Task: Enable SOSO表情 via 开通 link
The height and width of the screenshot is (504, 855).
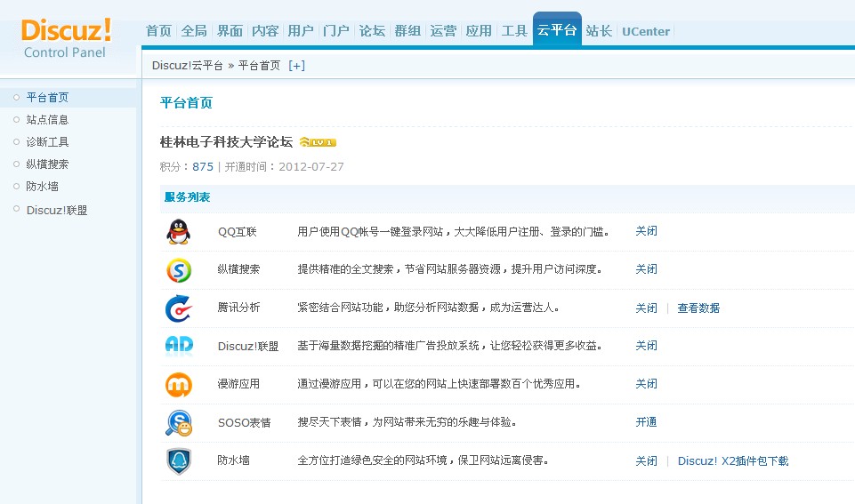Action: pyautogui.click(x=646, y=422)
